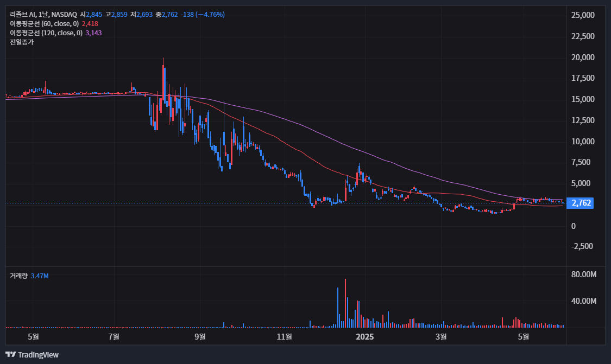Click the 9월 time axis label
Viewport: 611px width, 364px height.
[200, 336]
